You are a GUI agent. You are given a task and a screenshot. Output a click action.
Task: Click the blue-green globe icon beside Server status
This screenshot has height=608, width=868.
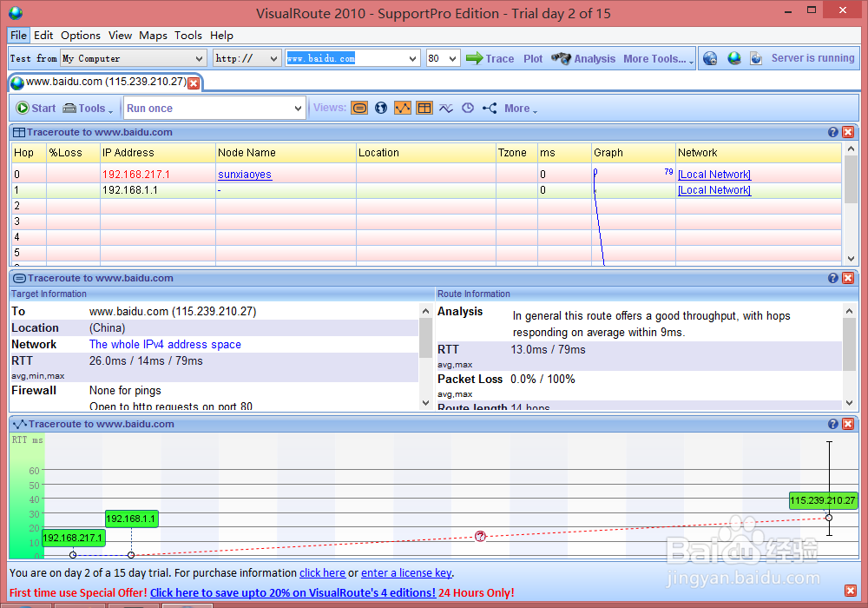click(734, 58)
